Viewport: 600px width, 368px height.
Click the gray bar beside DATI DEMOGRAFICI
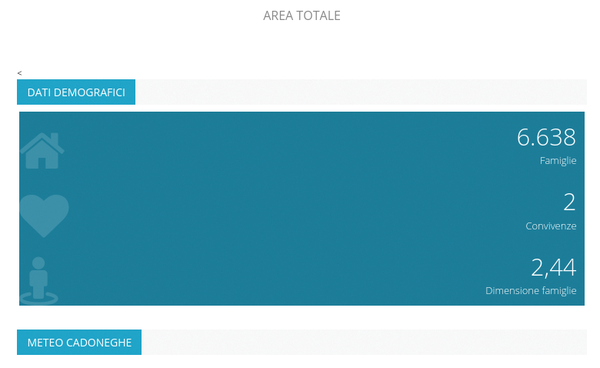[361, 92]
